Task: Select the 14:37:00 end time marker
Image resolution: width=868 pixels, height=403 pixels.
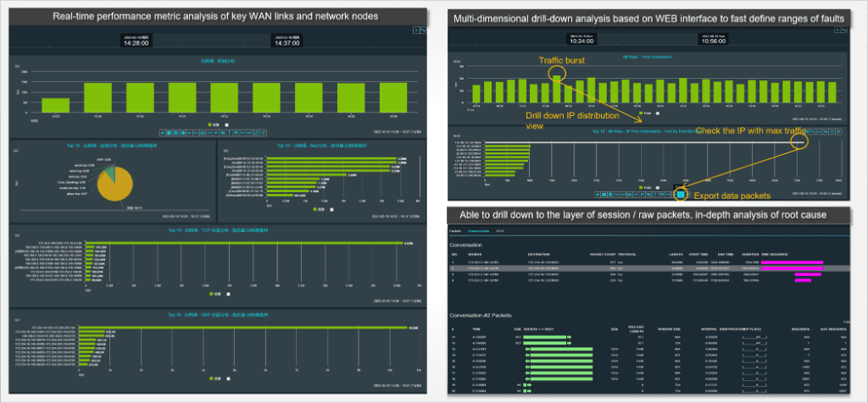Action: (x=287, y=41)
